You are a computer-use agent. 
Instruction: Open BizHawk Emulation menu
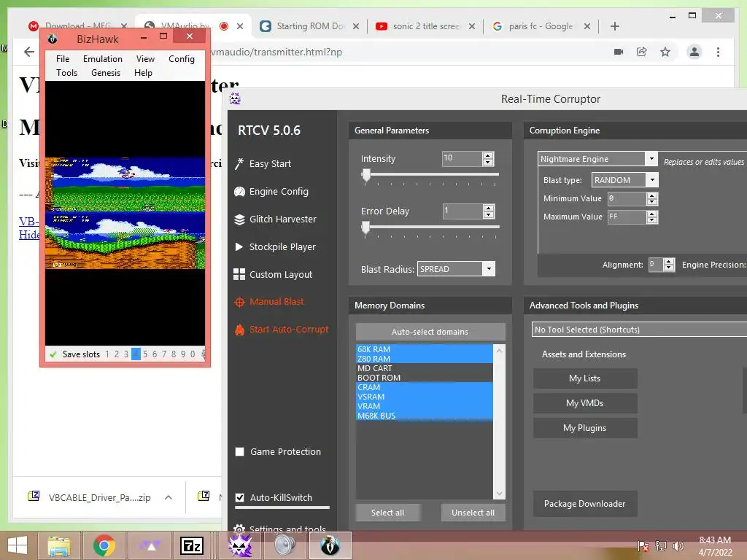click(102, 58)
